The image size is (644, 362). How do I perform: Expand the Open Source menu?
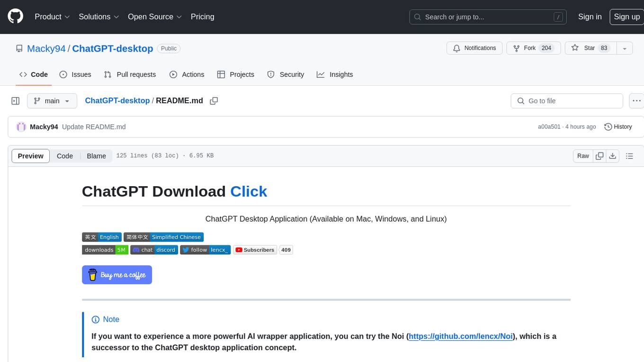[x=155, y=17]
